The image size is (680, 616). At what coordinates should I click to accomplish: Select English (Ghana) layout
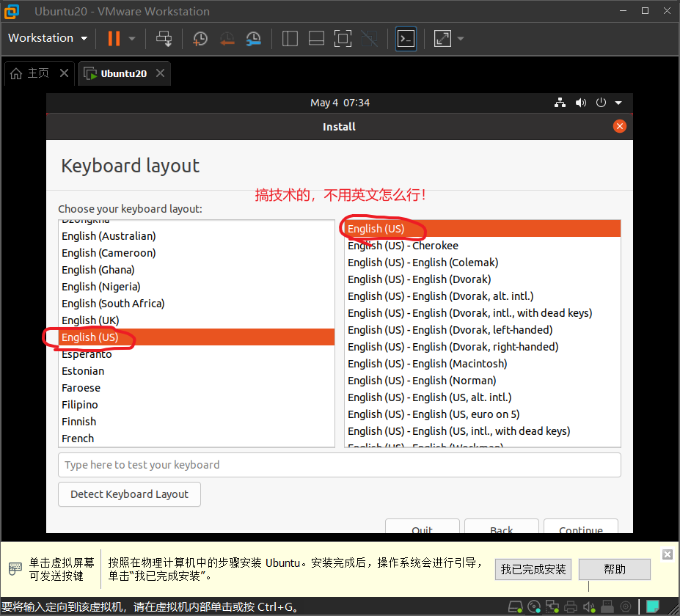[196, 270]
